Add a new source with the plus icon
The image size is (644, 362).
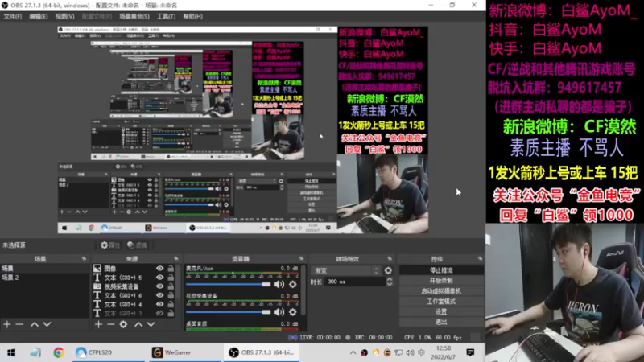[x=98, y=324]
